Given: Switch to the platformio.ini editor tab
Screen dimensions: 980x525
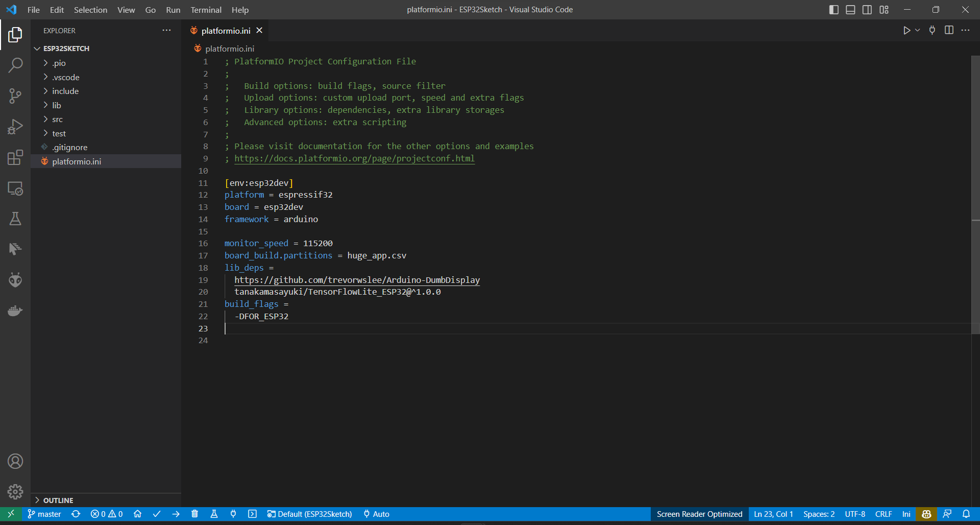Looking at the screenshot, I should [226, 30].
